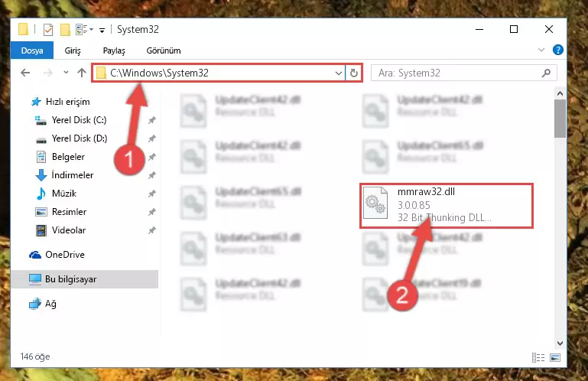
Task: Click the vertical scrollbar thumb
Action: click(x=560, y=119)
